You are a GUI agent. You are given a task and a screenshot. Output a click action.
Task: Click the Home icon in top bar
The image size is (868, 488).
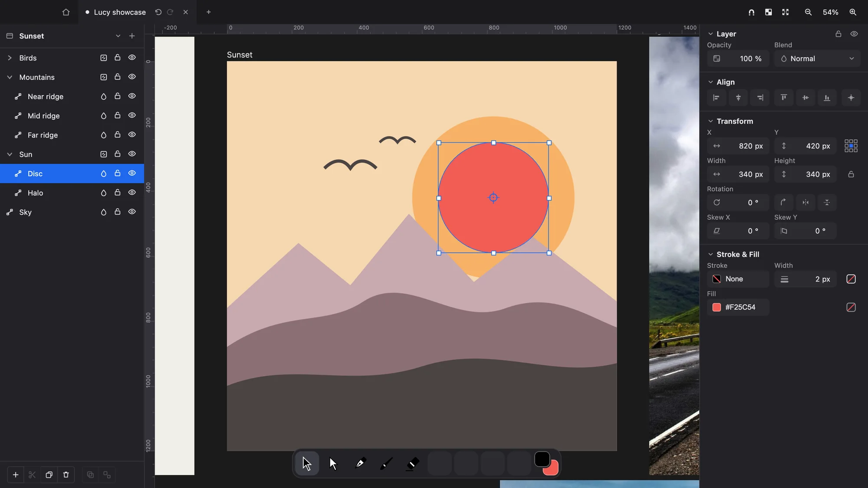[x=66, y=12]
